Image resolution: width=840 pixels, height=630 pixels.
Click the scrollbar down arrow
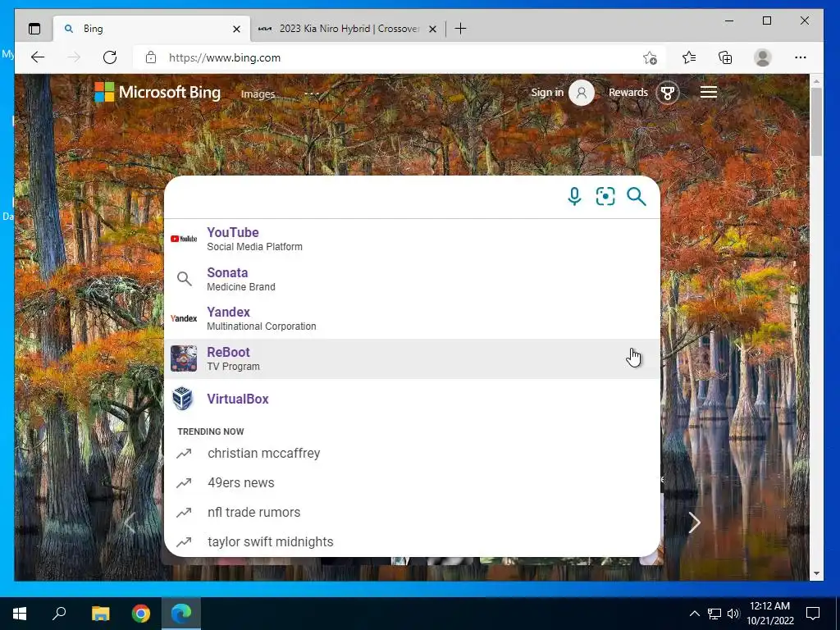coord(816,573)
